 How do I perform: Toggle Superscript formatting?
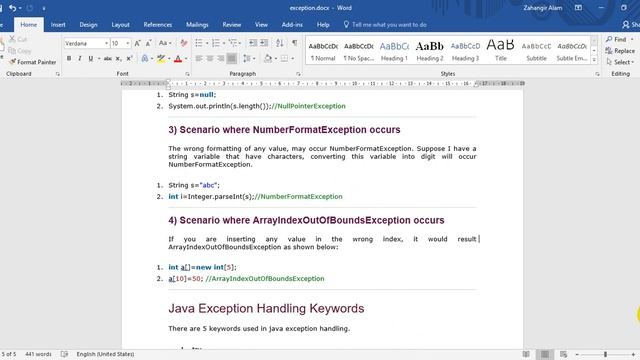tap(129, 59)
